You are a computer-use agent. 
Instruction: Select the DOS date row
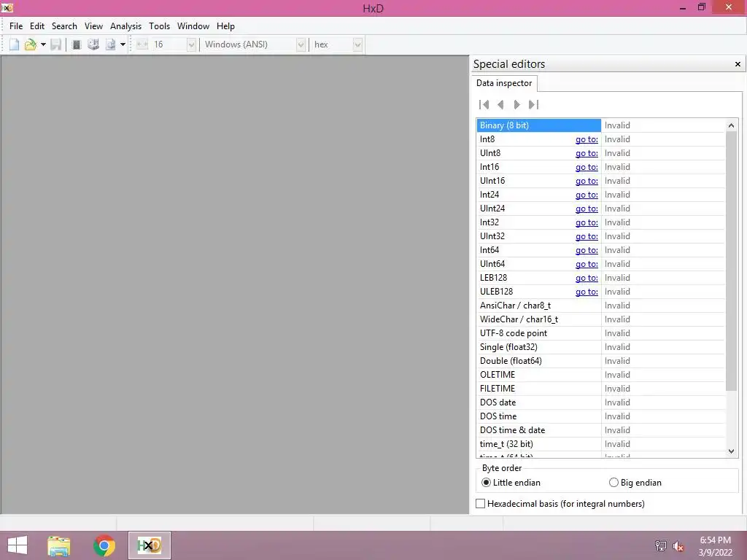tap(601, 402)
